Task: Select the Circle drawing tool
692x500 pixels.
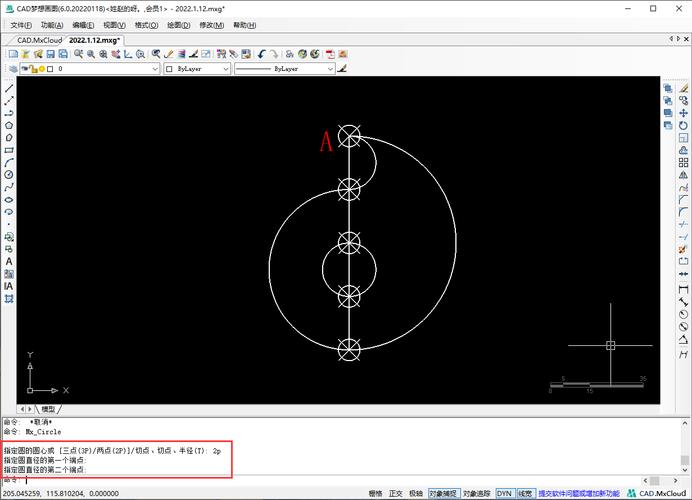Action: (9, 174)
